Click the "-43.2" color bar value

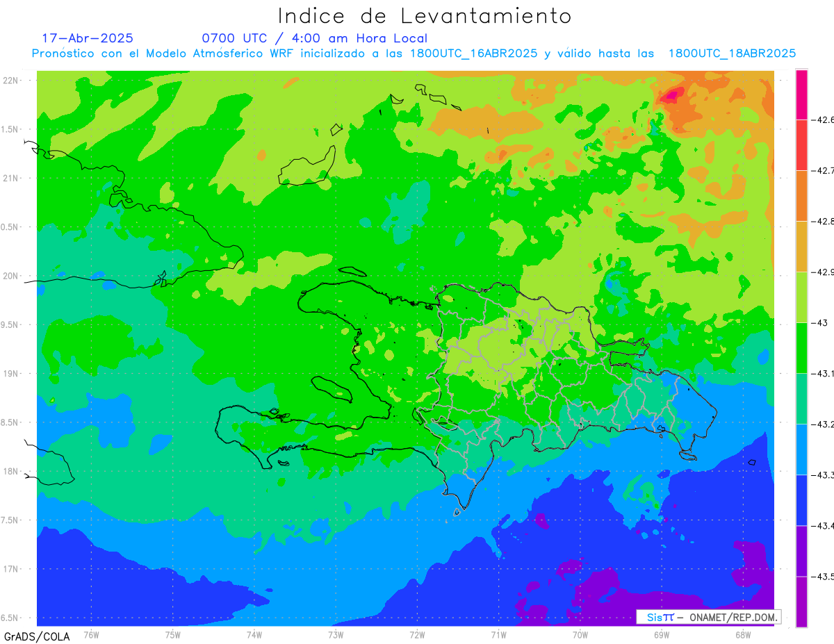point(821,424)
